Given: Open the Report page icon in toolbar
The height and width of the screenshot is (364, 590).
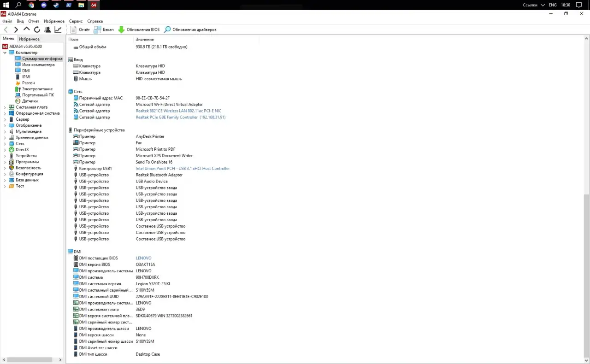Looking at the screenshot, I should [73, 29].
